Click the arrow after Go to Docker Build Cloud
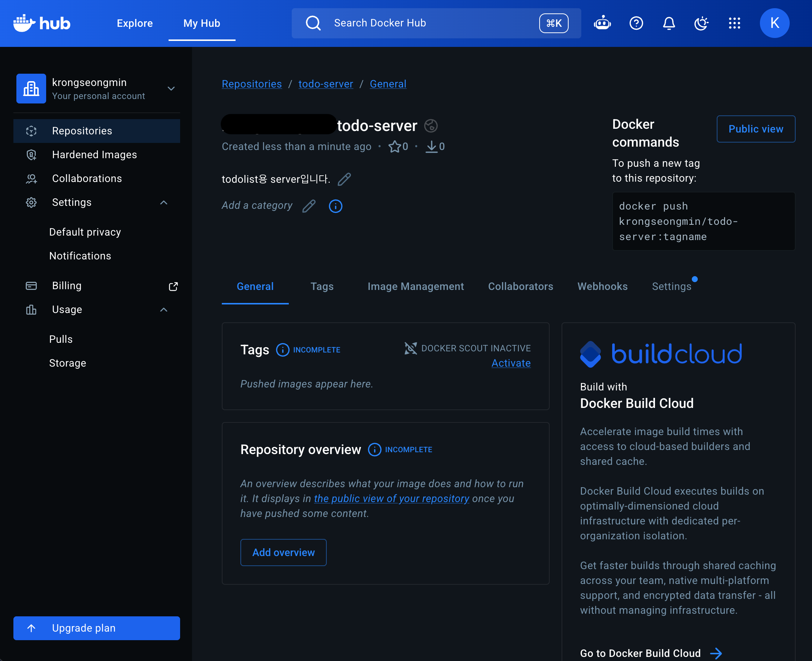812x661 pixels. (716, 654)
